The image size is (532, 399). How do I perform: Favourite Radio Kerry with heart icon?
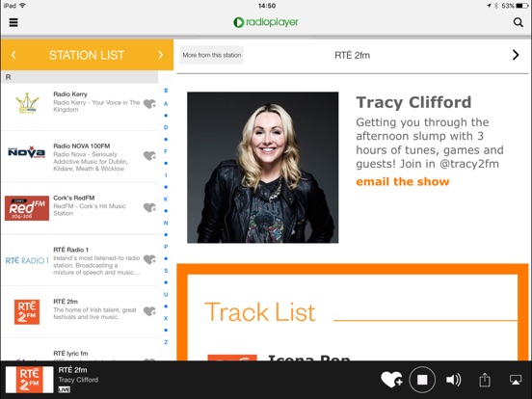tap(149, 103)
